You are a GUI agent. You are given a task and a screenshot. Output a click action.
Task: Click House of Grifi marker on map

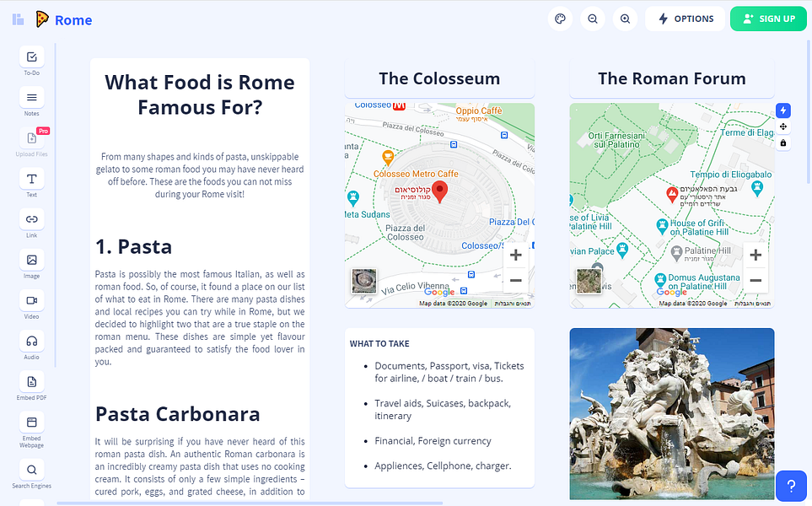(x=662, y=226)
